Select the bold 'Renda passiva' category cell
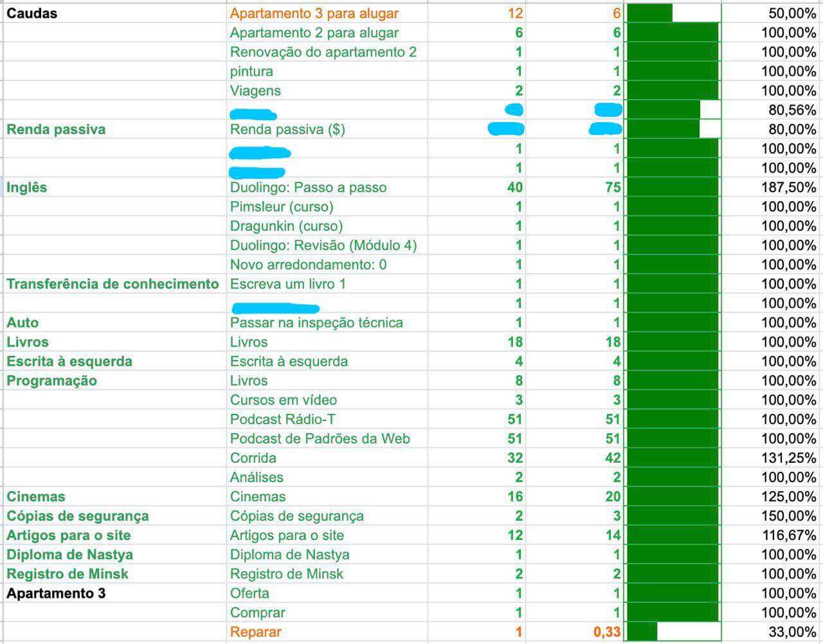Image resolution: width=823 pixels, height=644 pixels. point(114,129)
